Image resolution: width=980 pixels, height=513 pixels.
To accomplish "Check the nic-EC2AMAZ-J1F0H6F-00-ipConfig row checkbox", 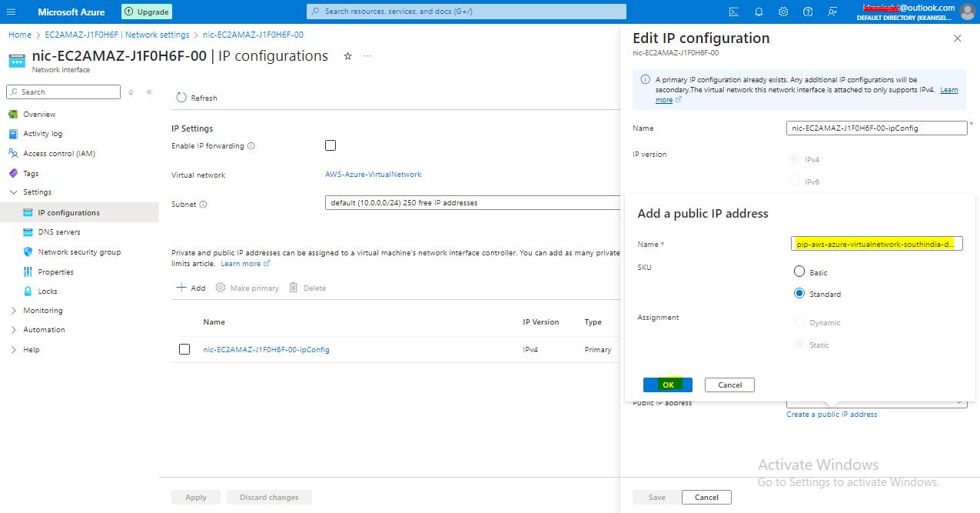I will [x=184, y=349].
